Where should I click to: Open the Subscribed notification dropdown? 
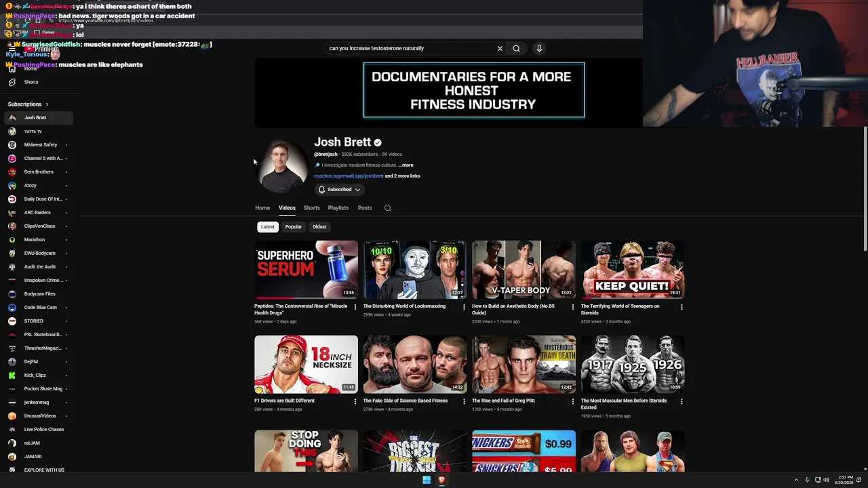(x=339, y=190)
